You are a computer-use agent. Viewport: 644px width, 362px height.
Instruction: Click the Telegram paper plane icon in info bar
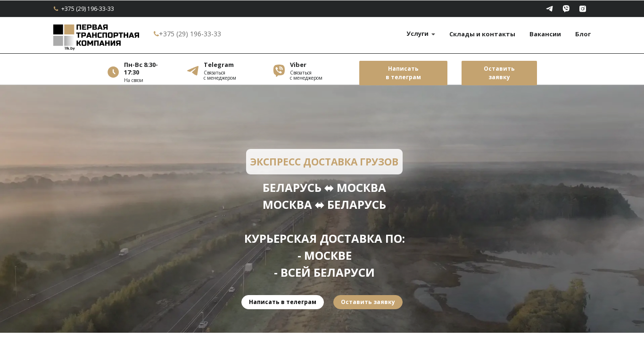click(x=193, y=71)
